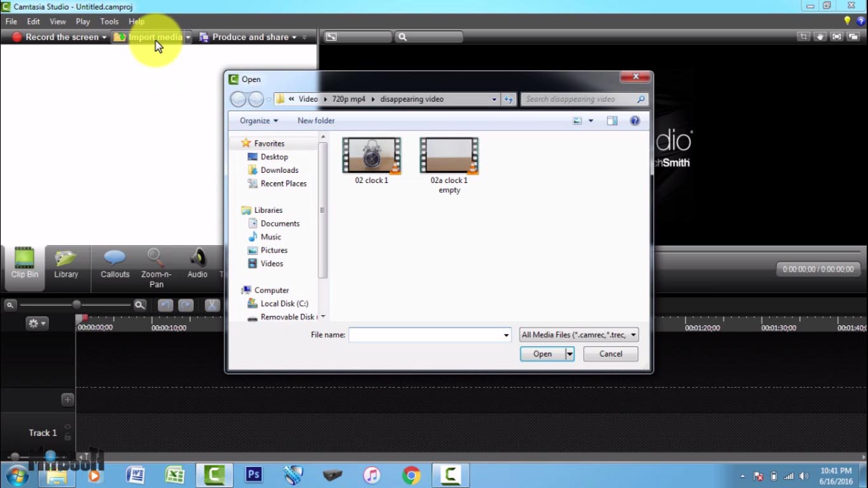Screen dimensions: 868x488
Task: Open the Tools menu
Action: click(x=109, y=21)
